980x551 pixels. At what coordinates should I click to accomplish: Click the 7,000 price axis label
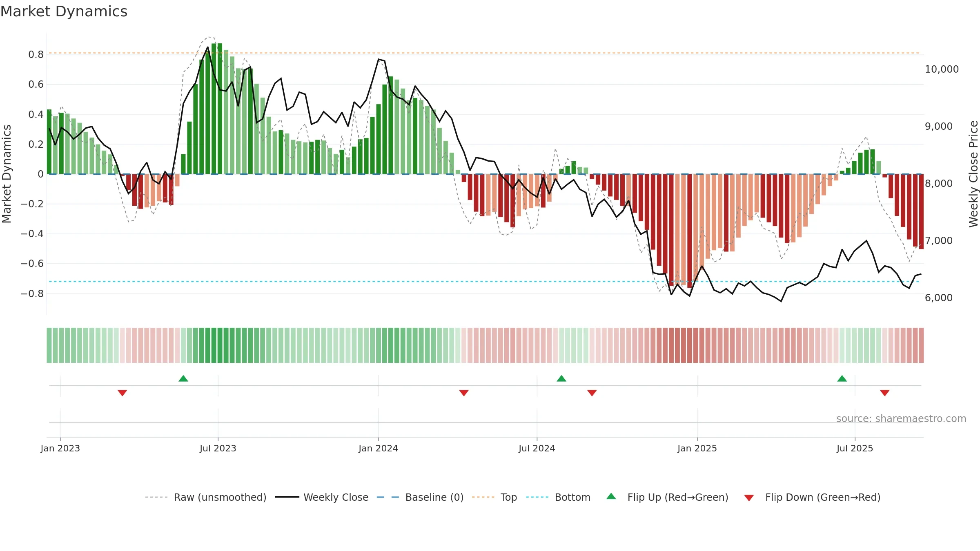point(939,241)
